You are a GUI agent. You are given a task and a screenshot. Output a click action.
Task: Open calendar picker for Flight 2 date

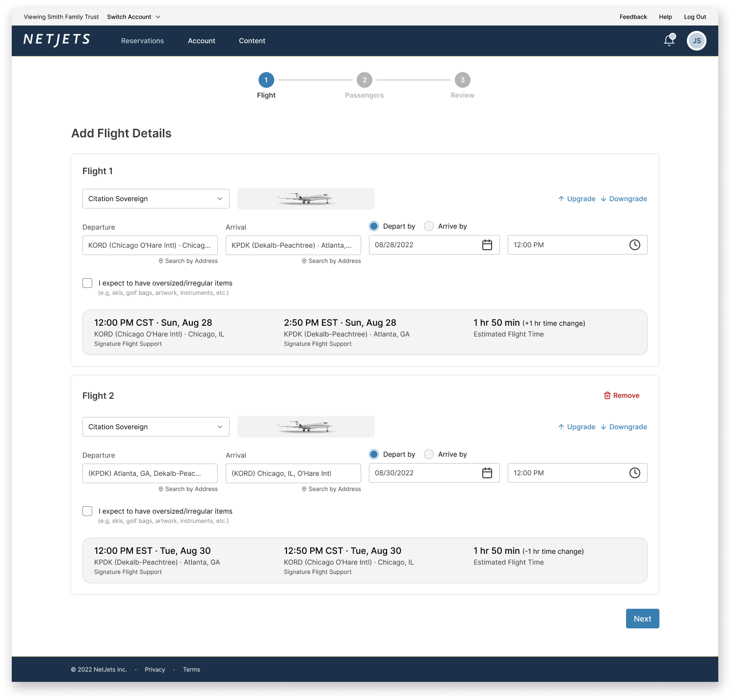[x=487, y=473]
